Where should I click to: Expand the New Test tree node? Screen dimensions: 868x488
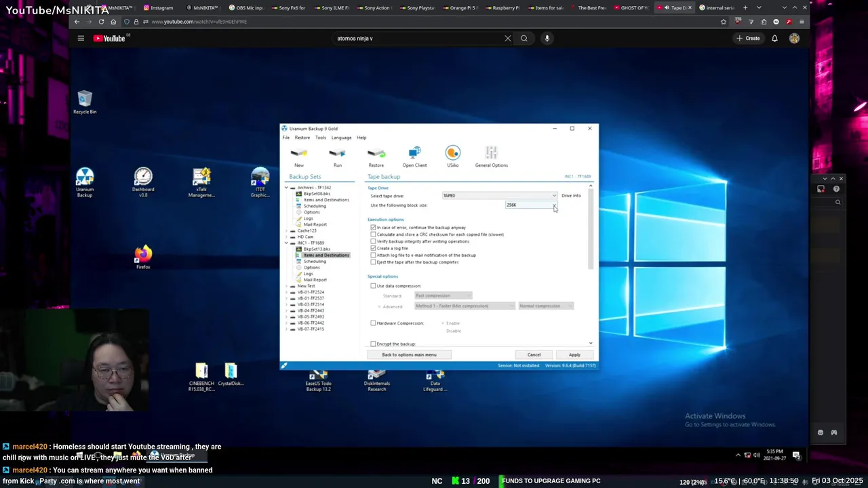tap(286, 286)
